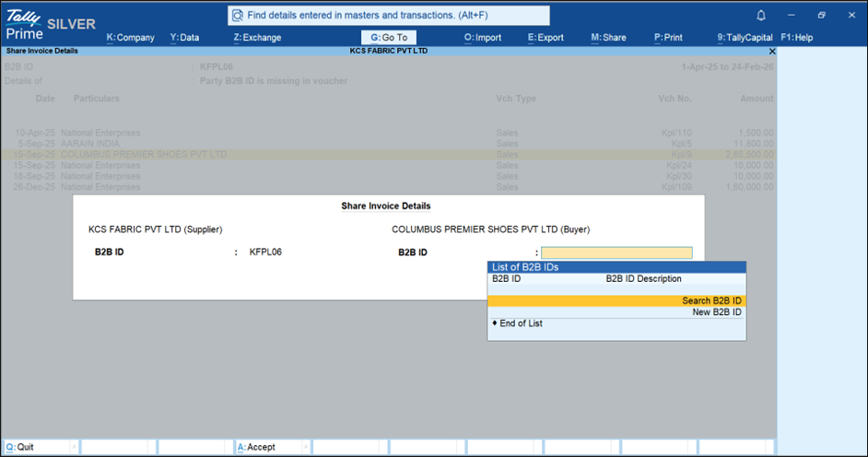Click the Particulars column header

point(97,99)
